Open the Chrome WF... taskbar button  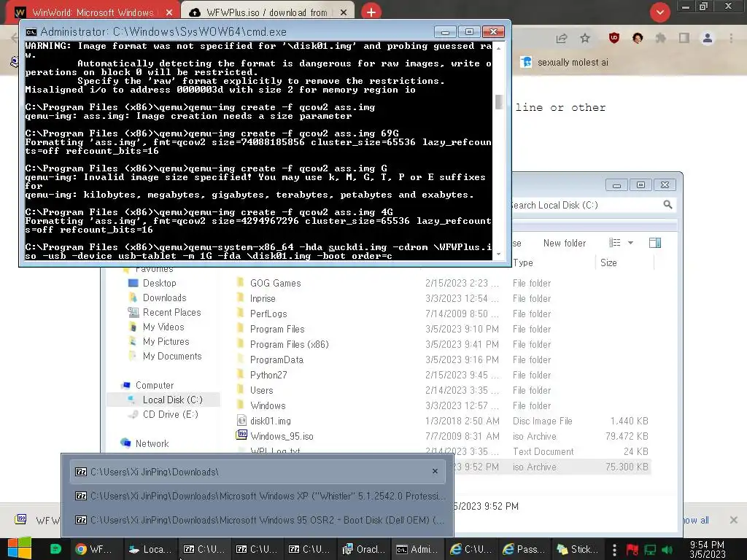click(x=96, y=549)
